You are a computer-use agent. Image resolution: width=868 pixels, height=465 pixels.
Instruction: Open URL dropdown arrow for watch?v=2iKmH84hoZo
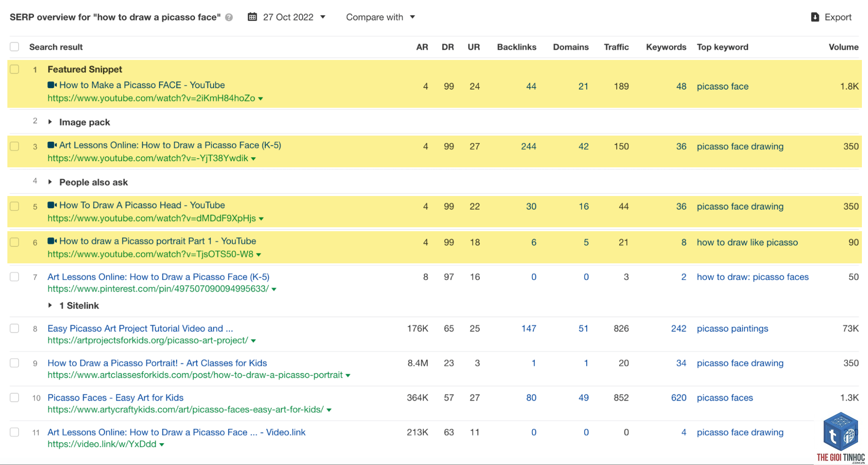click(261, 99)
